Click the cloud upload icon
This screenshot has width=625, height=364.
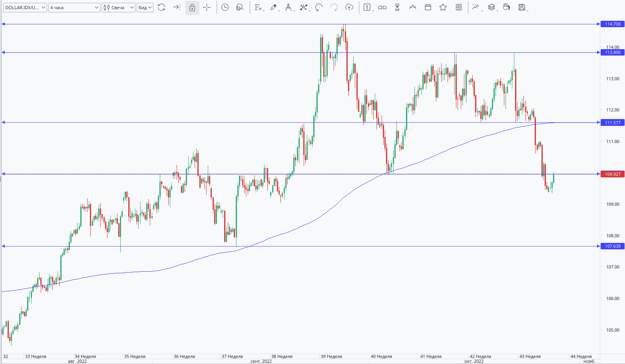point(349,7)
